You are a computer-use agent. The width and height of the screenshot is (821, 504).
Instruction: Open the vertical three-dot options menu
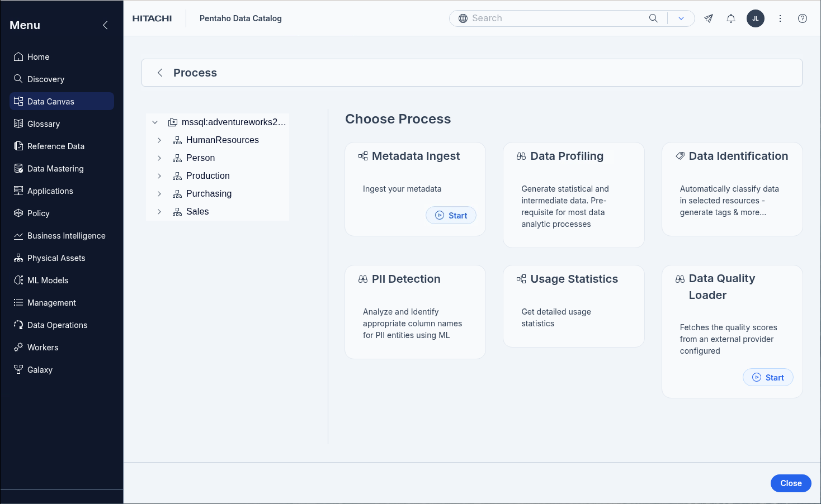point(780,18)
